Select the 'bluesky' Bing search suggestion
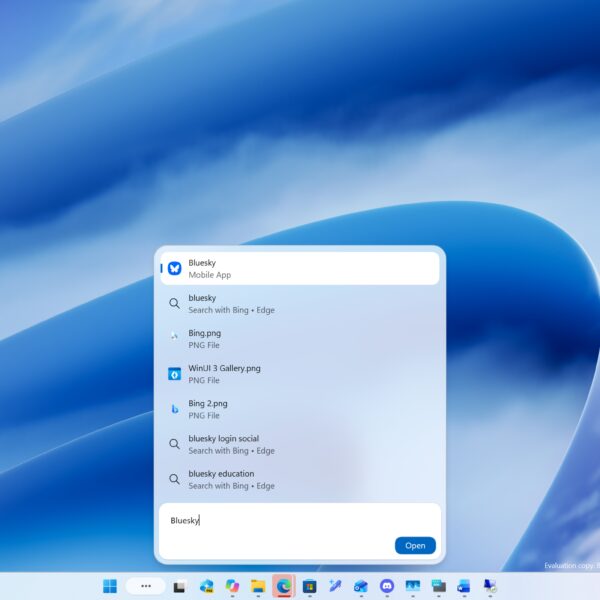The height and width of the screenshot is (600, 600). pos(300,303)
